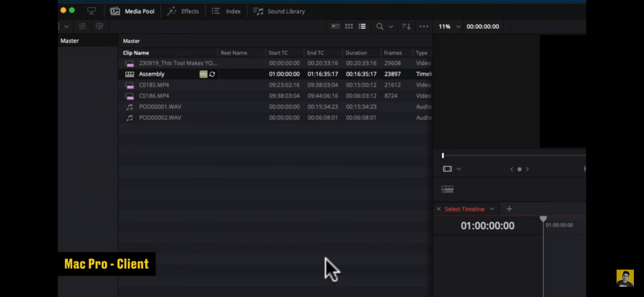Click the link clips icon in toolbar

coord(82,26)
